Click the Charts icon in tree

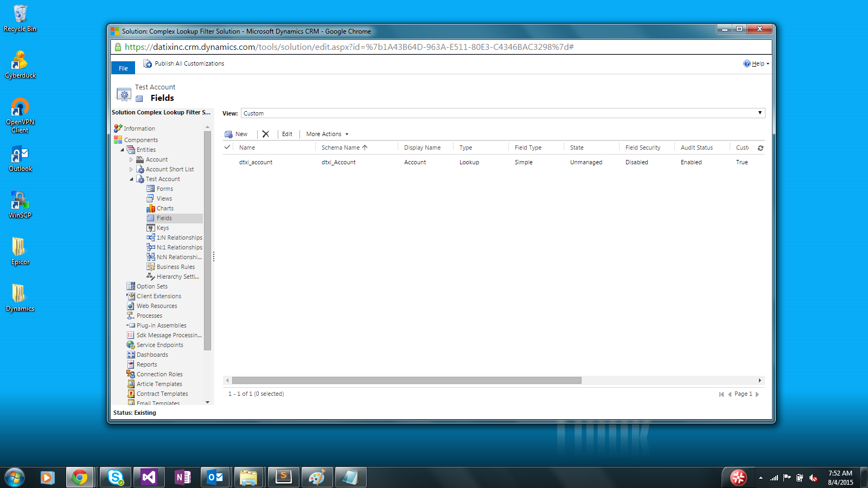point(151,208)
